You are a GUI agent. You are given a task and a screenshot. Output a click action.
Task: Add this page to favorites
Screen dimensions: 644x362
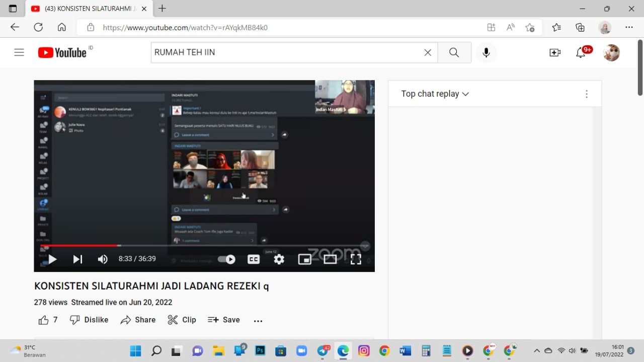click(529, 27)
